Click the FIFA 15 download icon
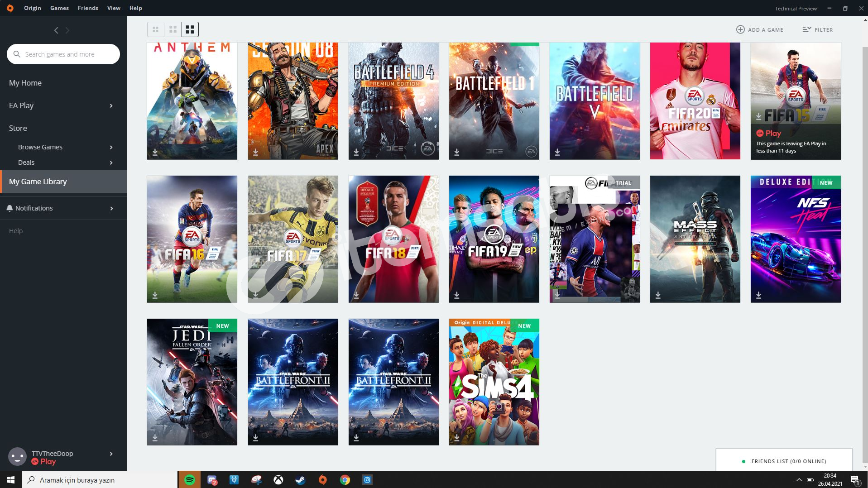 point(758,116)
